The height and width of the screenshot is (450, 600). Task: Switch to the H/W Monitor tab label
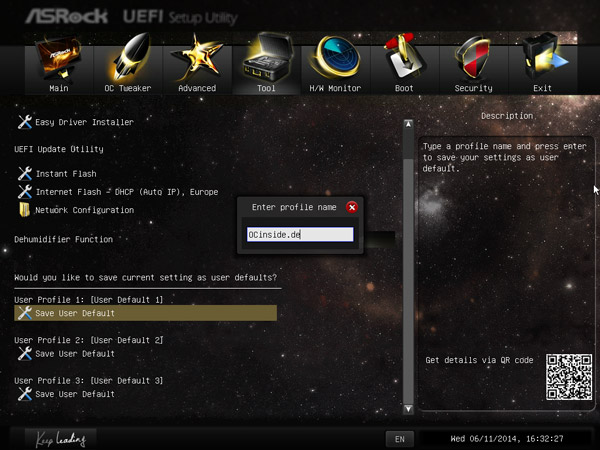335,88
